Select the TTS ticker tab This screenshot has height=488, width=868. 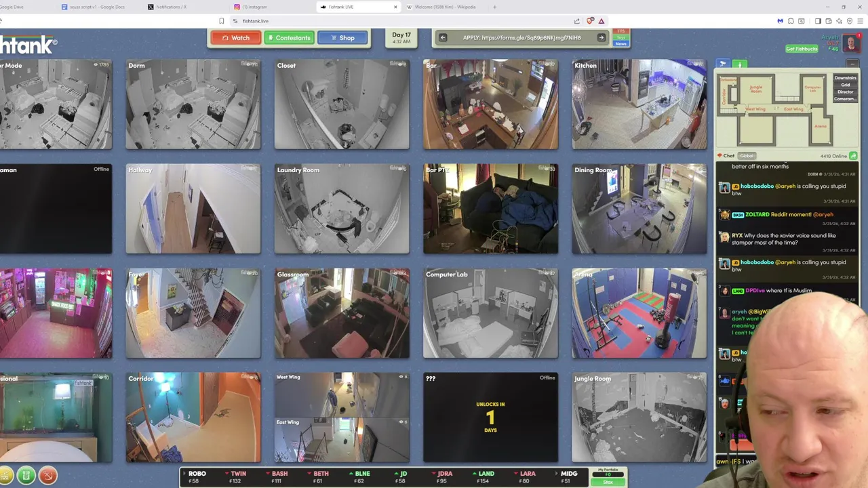point(621,31)
